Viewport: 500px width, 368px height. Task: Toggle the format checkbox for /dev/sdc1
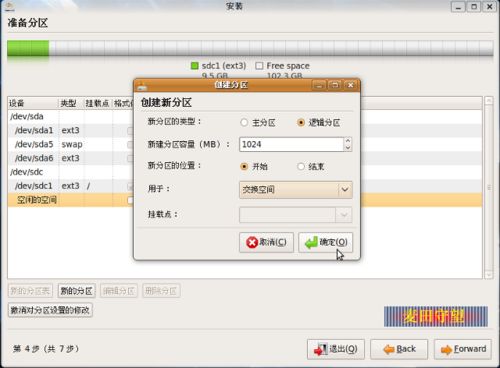tap(130, 187)
